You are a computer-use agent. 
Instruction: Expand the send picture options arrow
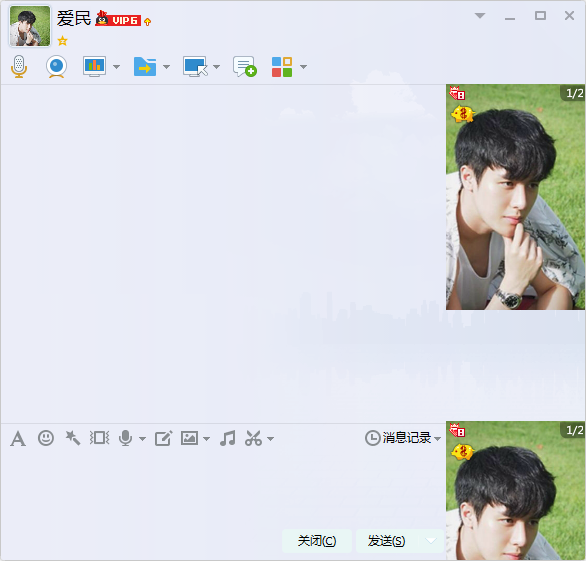(207, 439)
